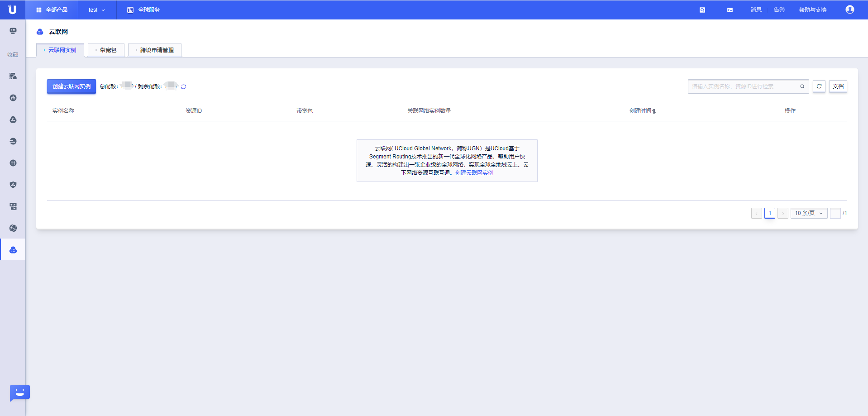This screenshot has height=416, width=868.
Task: Expand the test project dropdown
Action: click(96, 10)
